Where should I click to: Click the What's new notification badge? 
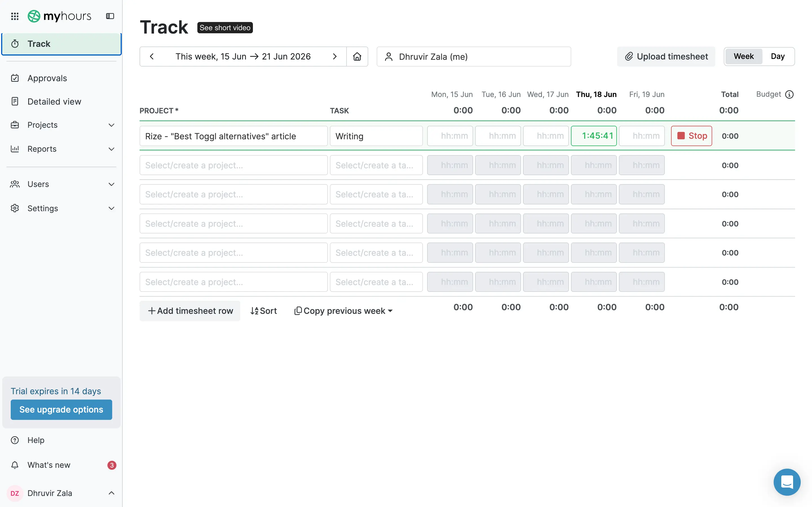point(112,465)
